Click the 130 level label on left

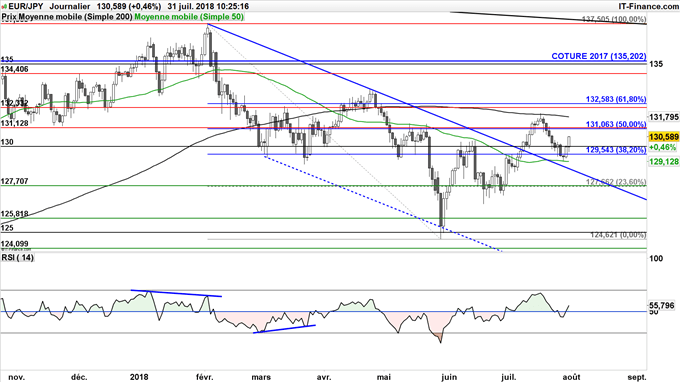click(7, 142)
